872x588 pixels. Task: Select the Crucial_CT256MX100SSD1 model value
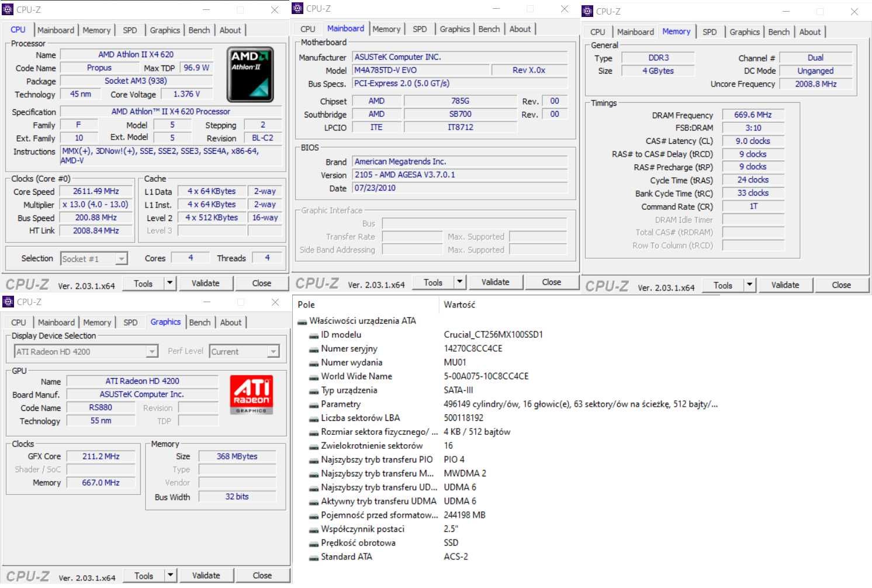coord(493,335)
